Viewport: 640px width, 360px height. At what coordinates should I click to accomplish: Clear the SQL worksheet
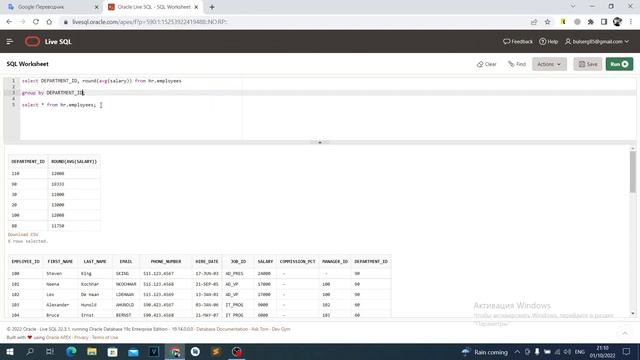(487, 64)
